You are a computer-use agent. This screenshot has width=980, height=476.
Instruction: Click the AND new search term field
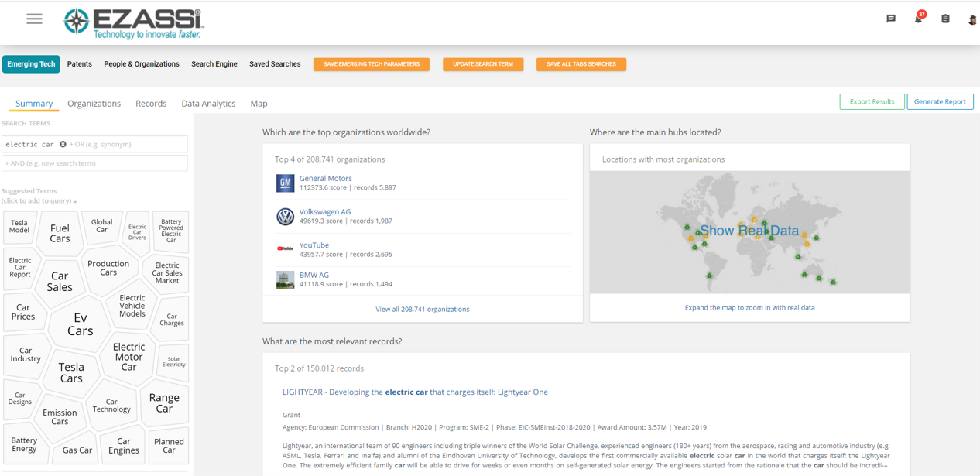click(94, 163)
